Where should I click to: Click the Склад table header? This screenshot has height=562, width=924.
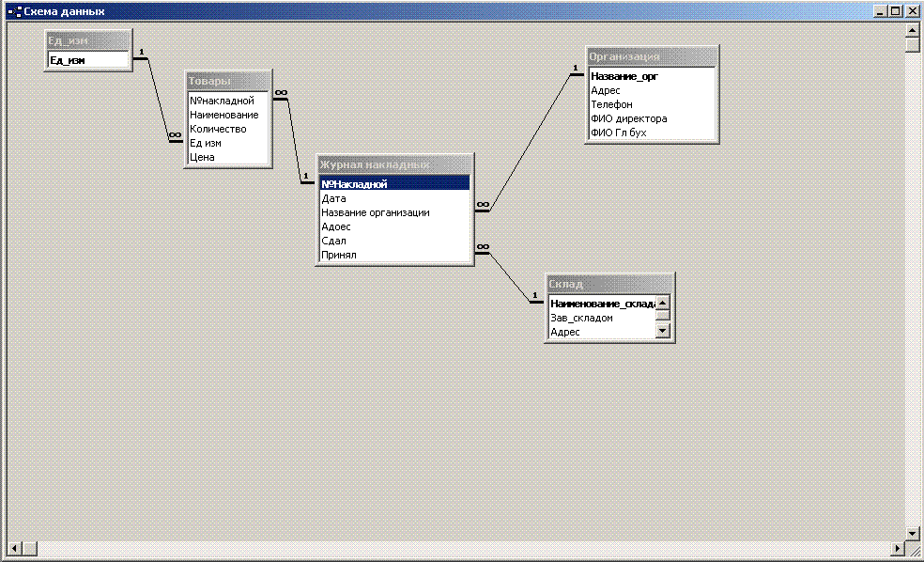coord(610,284)
